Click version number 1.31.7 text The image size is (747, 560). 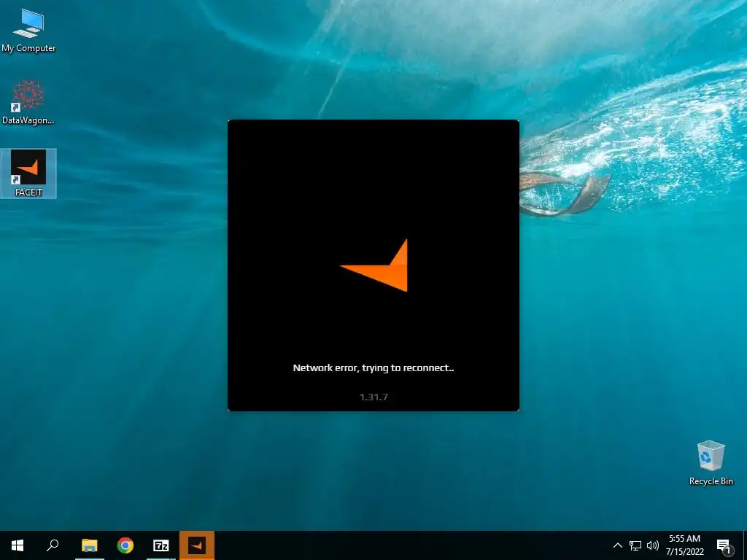click(x=373, y=397)
